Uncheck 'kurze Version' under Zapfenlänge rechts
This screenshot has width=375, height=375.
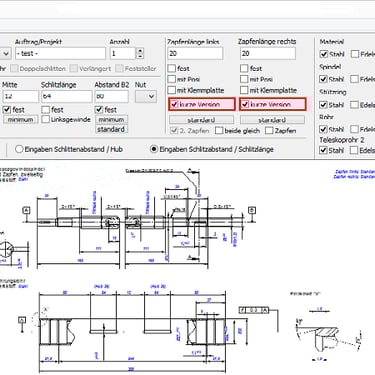245,104
